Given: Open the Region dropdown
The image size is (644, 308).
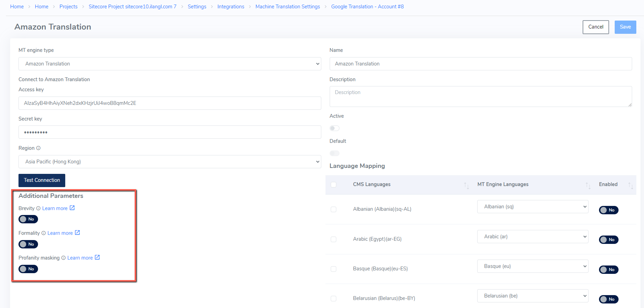Looking at the screenshot, I should tap(170, 162).
